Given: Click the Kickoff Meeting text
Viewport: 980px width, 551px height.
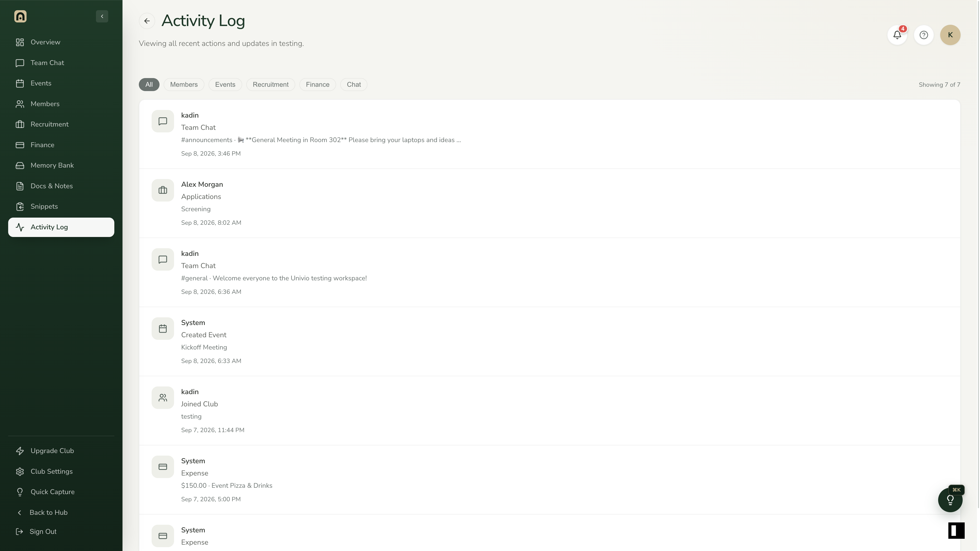Looking at the screenshot, I should coord(204,347).
